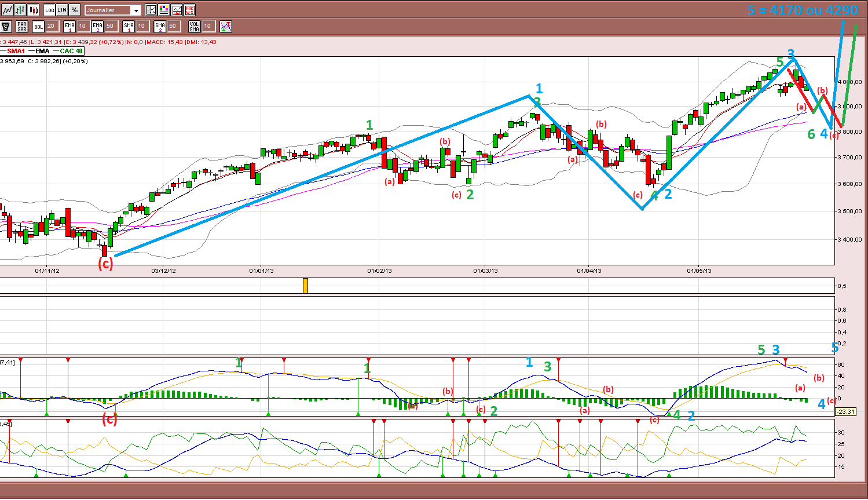This screenshot has width=868, height=500.
Task: Show the chart with volume panel icon
Action: [x=177, y=10]
